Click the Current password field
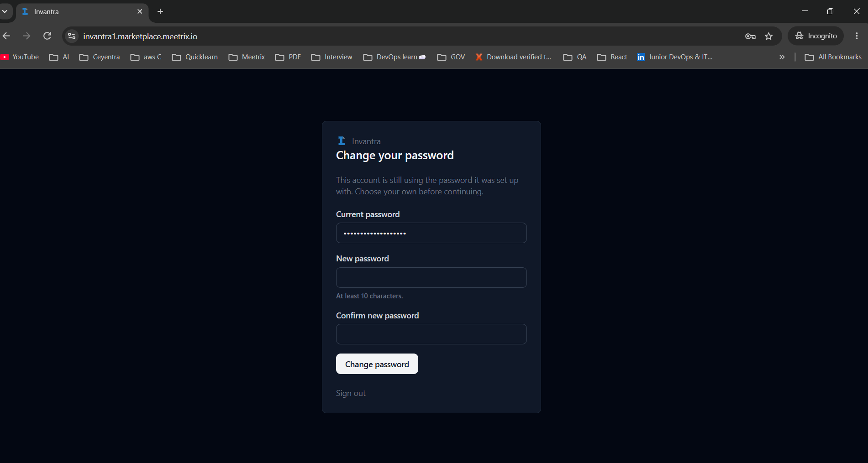This screenshot has height=463, width=868. click(431, 233)
